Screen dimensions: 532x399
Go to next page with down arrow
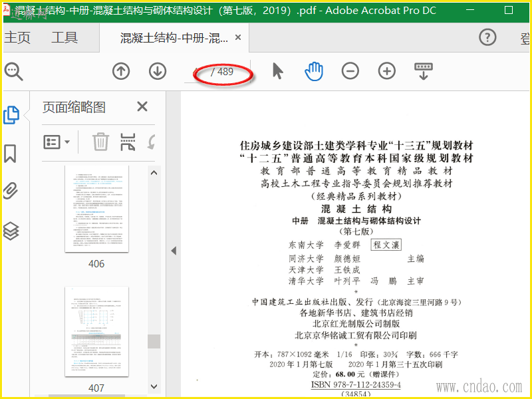(158, 71)
